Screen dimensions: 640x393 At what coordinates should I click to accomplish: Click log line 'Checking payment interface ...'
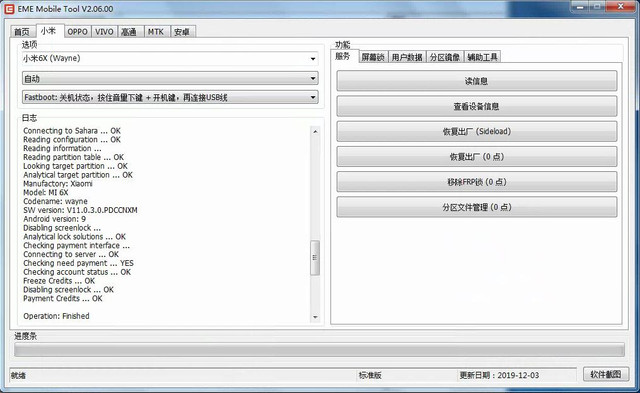(76, 246)
